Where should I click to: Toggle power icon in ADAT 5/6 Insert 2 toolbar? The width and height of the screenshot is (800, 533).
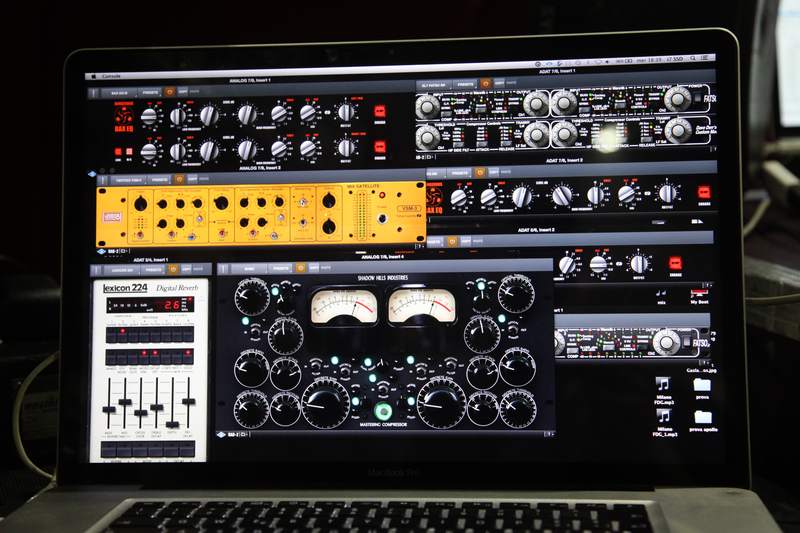[452, 241]
